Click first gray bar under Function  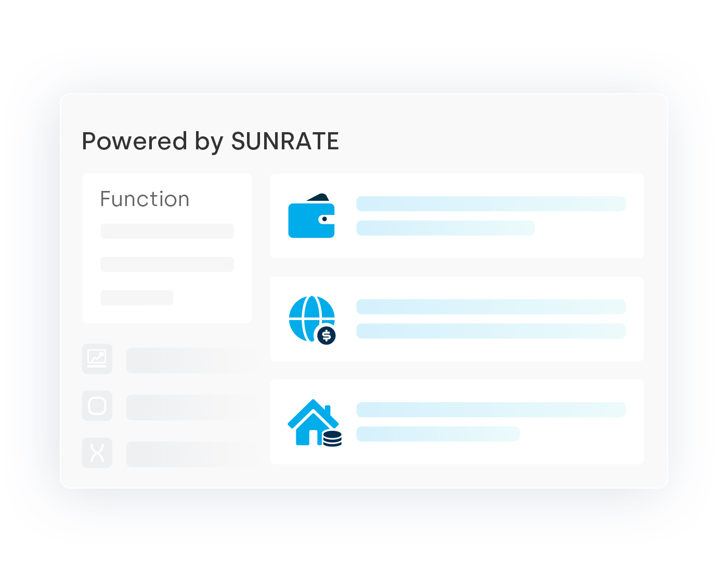(167, 231)
